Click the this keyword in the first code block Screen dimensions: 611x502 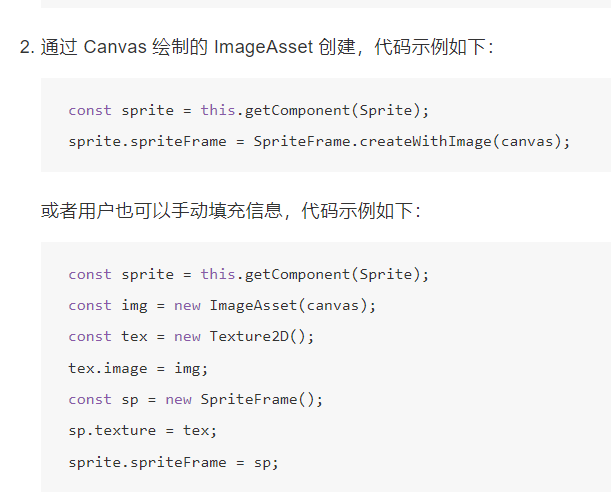pyautogui.click(x=217, y=110)
